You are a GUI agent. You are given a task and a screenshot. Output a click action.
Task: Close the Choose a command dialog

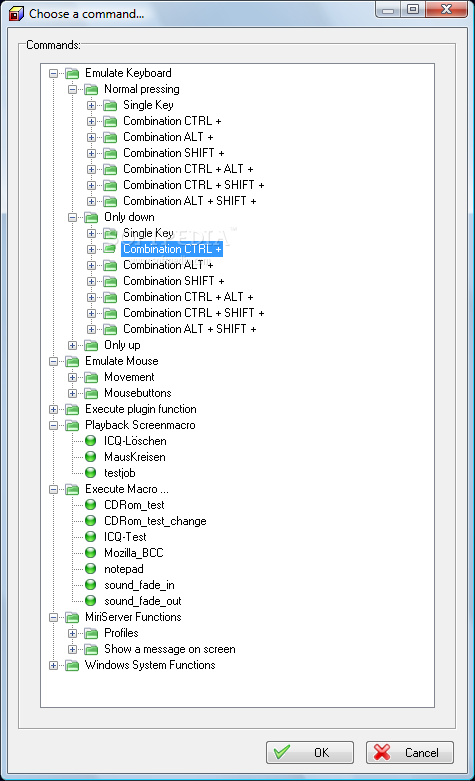click(447, 9)
